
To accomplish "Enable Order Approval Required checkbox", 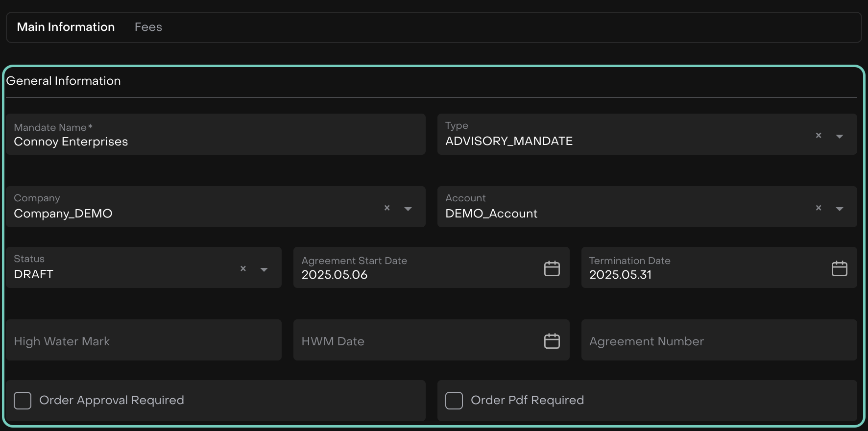I will coord(23,400).
